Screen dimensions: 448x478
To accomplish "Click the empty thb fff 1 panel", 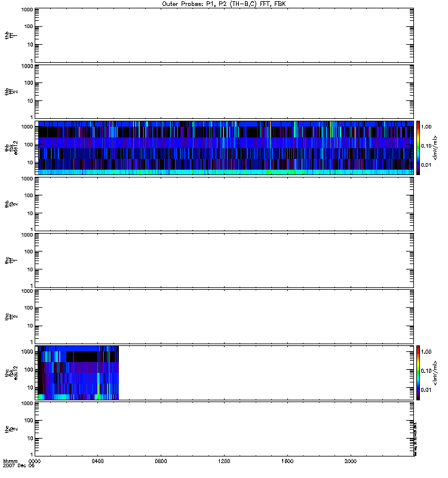I will (224, 35).
